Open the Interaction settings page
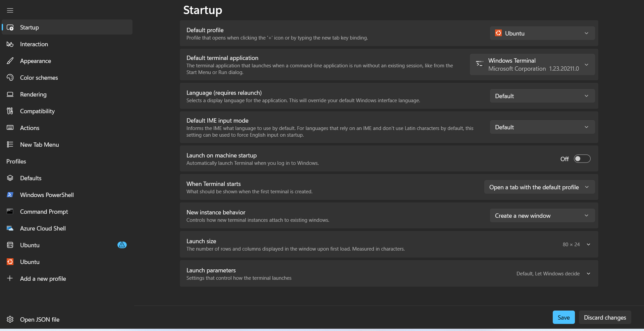Screen dimensions: 644x331 [67, 44]
